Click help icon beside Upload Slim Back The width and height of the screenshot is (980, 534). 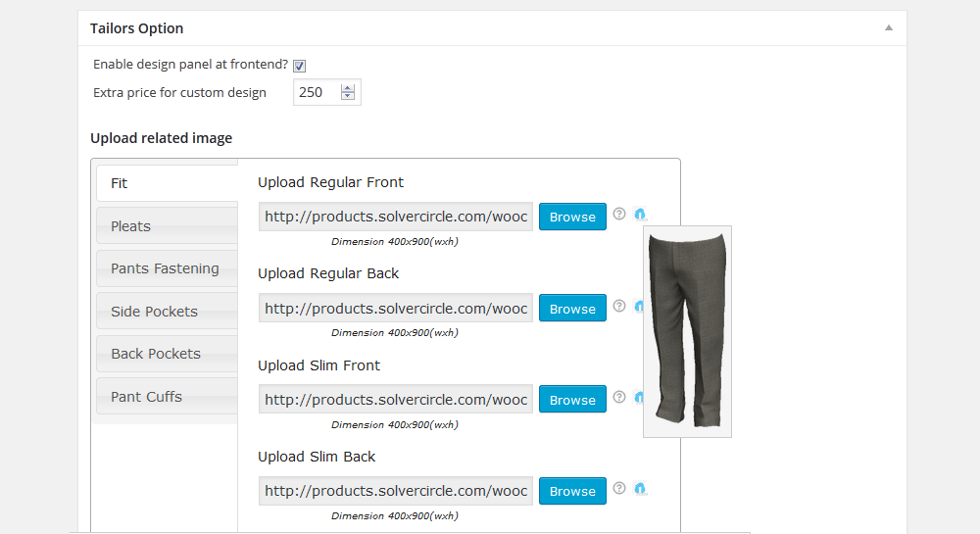click(618, 488)
